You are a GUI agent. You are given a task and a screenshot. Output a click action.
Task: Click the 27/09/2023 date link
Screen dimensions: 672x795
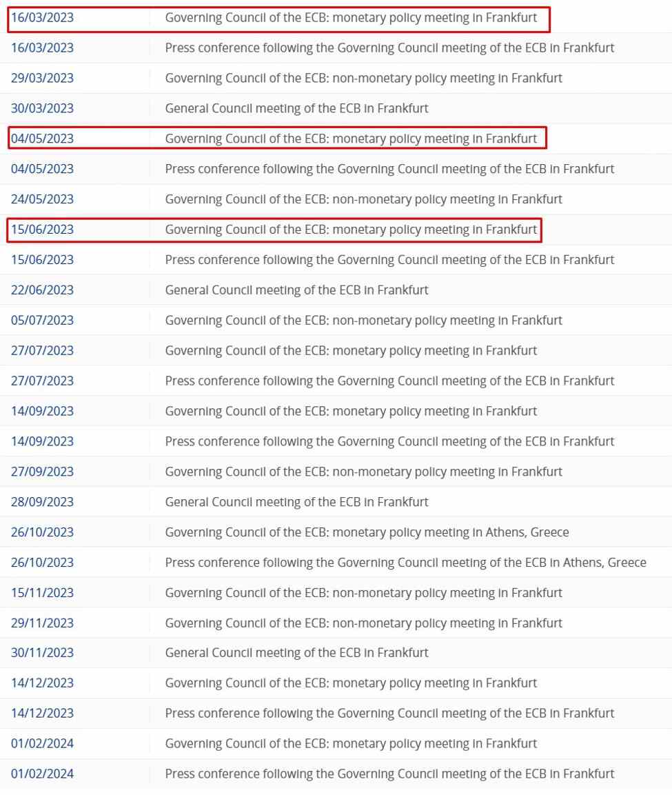tap(42, 472)
